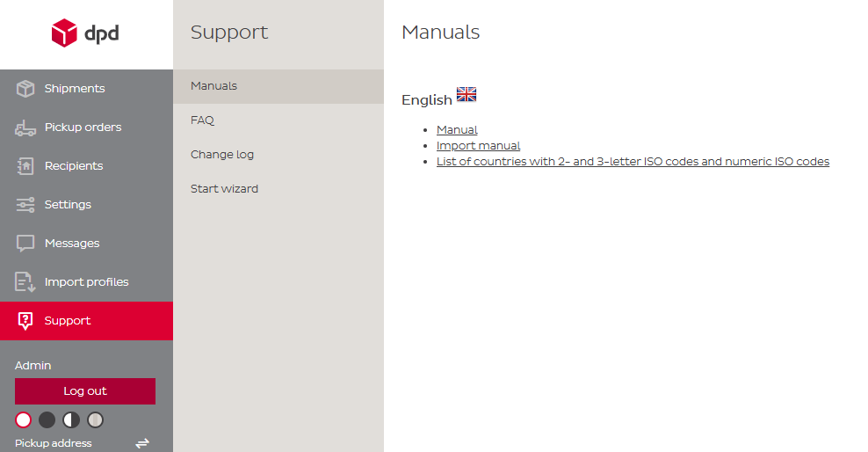Click the Recipients address book icon
868x452 pixels.
click(x=25, y=166)
